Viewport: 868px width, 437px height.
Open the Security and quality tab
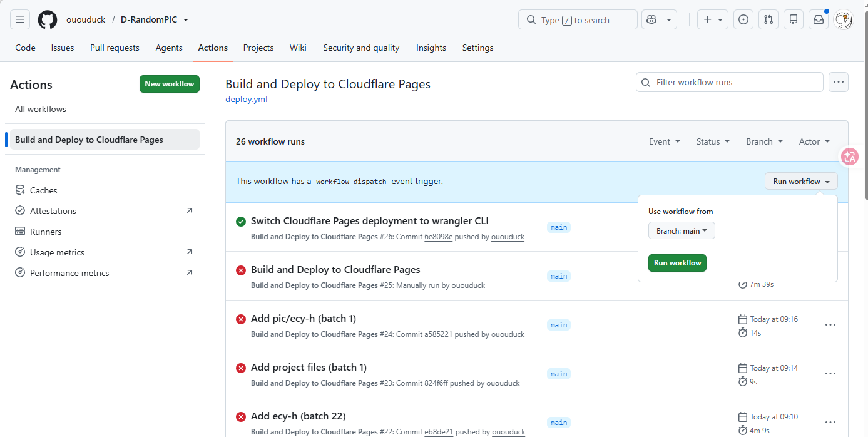coord(361,48)
